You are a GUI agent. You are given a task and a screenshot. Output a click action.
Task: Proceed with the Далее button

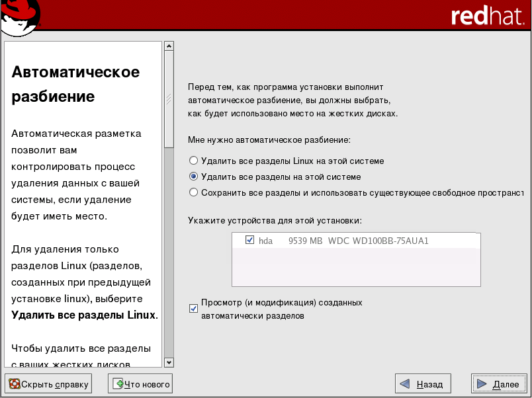(x=499, y=383)
